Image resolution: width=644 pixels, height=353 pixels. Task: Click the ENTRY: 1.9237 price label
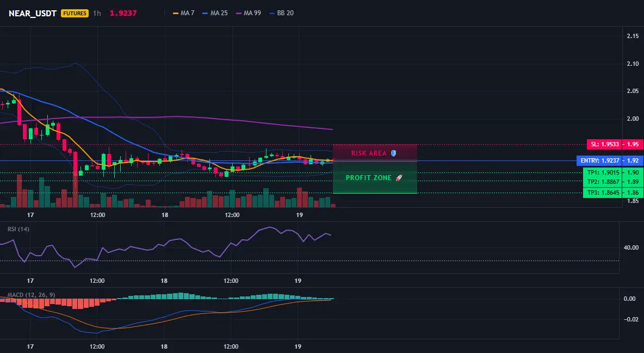pyautogui.click(x=599, y=160)
